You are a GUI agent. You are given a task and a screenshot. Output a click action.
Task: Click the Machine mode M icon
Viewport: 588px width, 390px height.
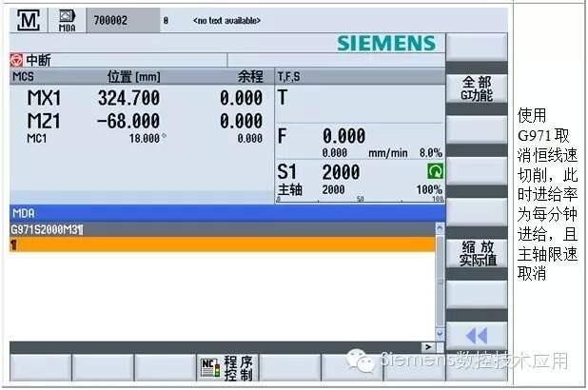[29, 20]
